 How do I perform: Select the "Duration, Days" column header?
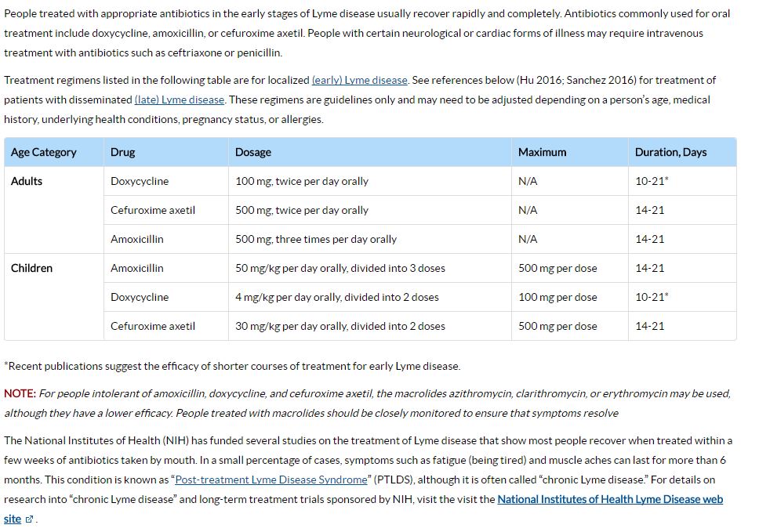670,152
